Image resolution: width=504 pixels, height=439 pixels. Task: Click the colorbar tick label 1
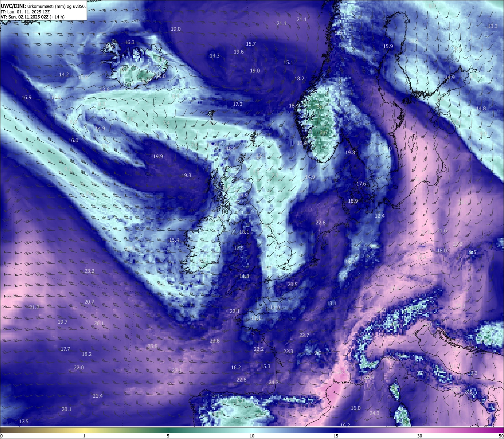coord(84,436)
